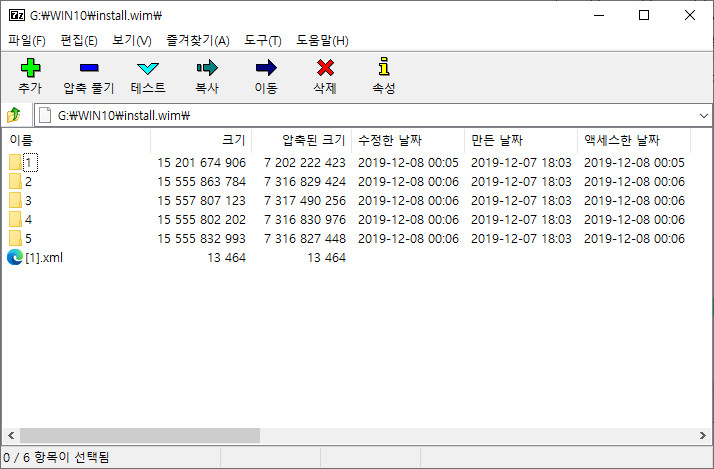This screenshot has width=714, height=469.
Task: Click size value 15 557 807 123
Action: [202, 201]
